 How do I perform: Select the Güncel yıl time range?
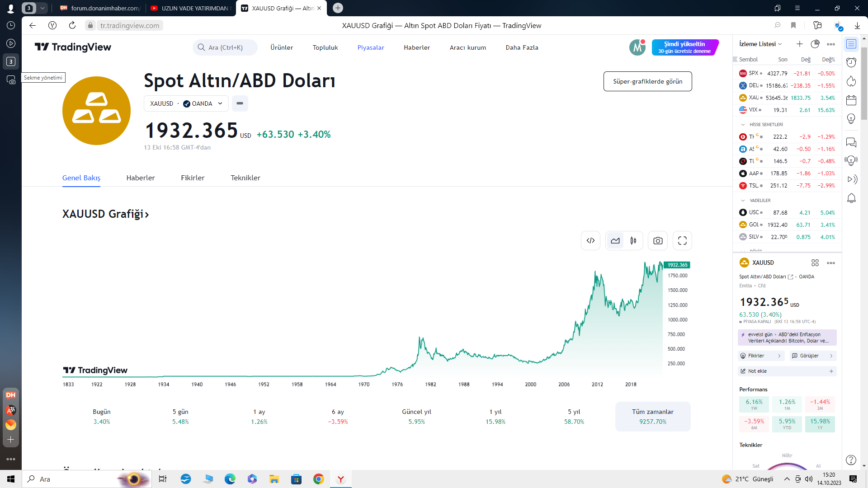416,417
